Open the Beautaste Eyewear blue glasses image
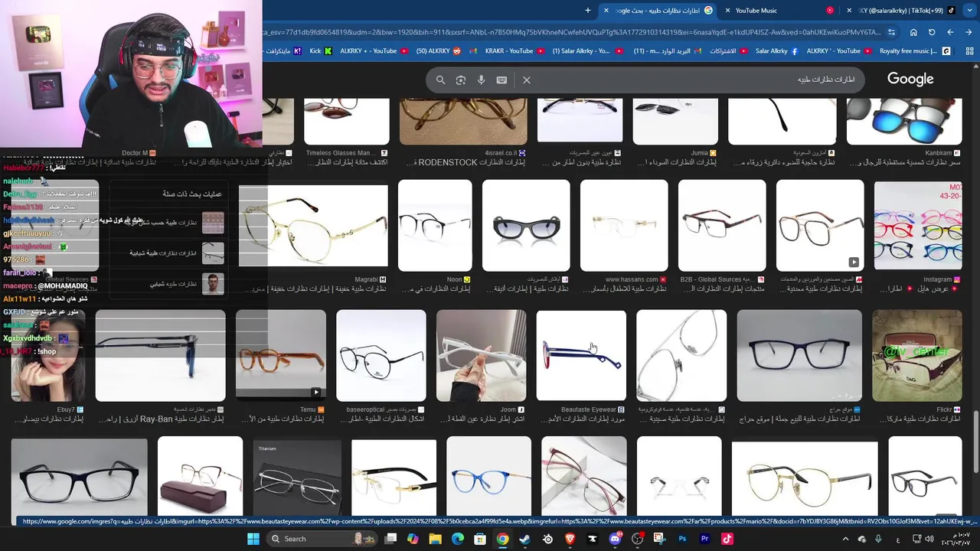Image resolution: width=980 pixels, height=551 pixels. click(581, 356)
